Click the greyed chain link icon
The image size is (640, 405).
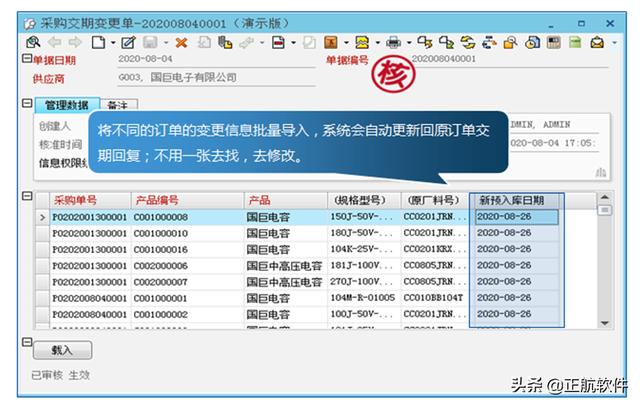pyautogui.click(x=247, y=42)
